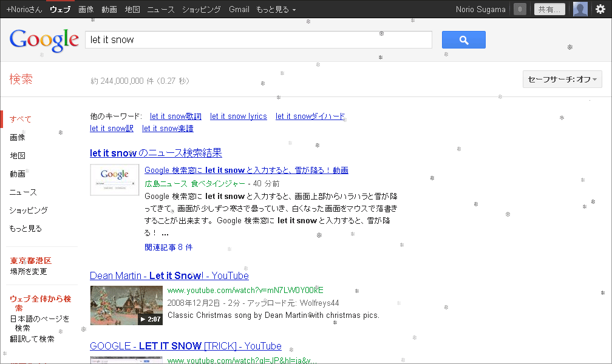The image size is (612, 364).
Task: Open 画像 in the top navigation bar
Action: (x=86, y=9)
